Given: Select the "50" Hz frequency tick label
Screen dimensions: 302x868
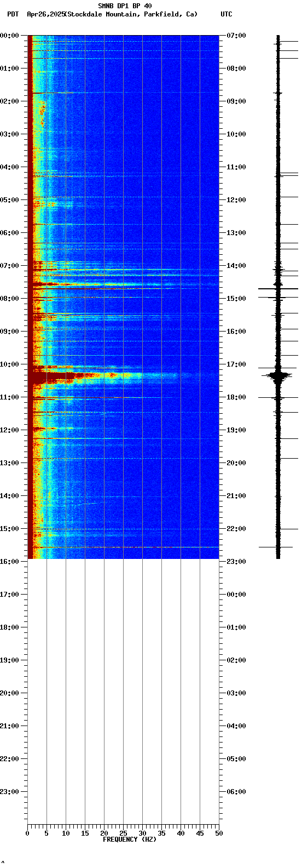Looking at the screenshot, I should [219, 833].
